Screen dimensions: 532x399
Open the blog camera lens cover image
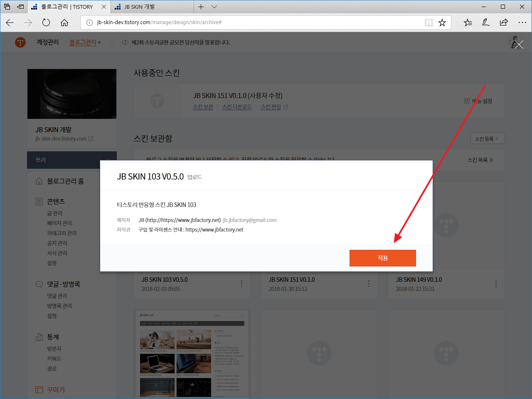click(72, 94)
